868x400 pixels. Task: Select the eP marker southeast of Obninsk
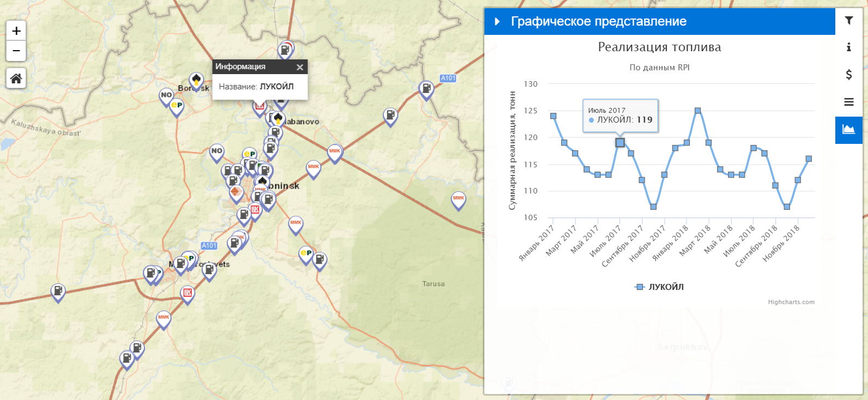[306, 254]
